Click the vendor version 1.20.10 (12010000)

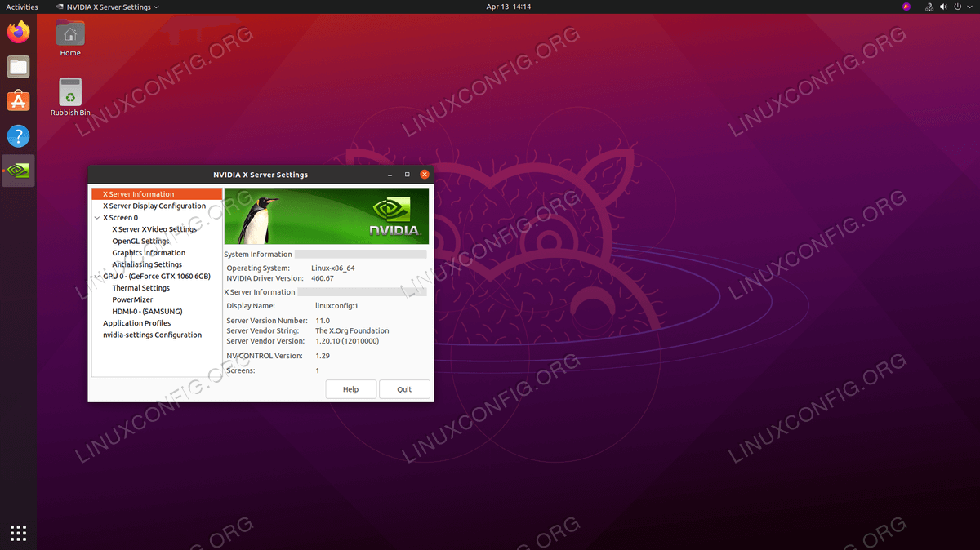(347, 341)
